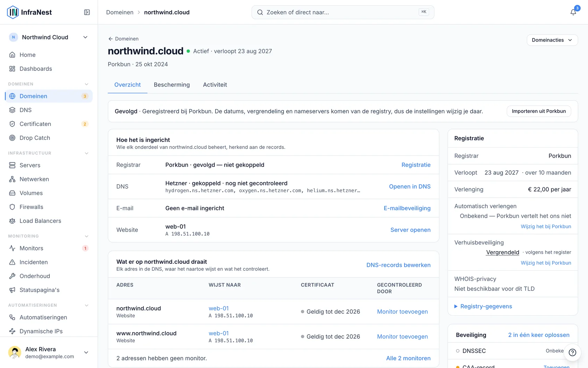Click Importeren uit Porkbun button

(539, 111)
